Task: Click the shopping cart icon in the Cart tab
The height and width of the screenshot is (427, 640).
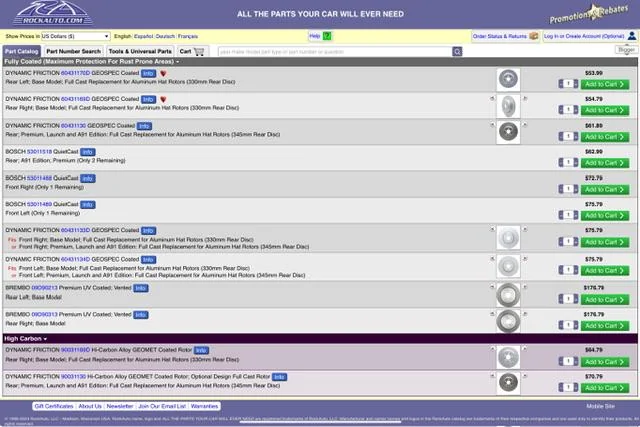Action: point(199,51)
